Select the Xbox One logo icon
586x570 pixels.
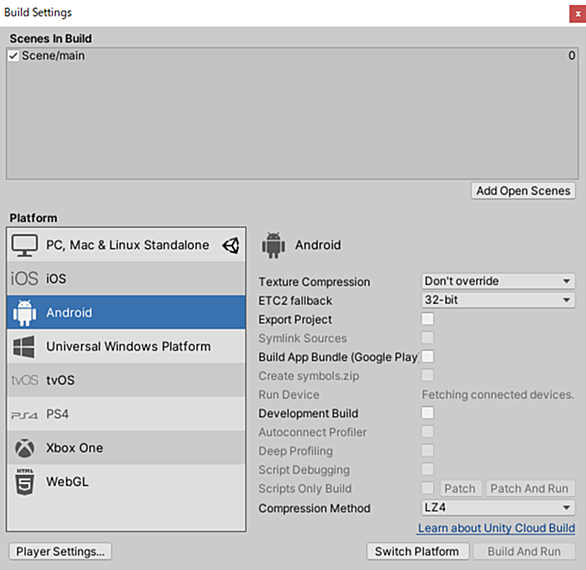[25, 448]
